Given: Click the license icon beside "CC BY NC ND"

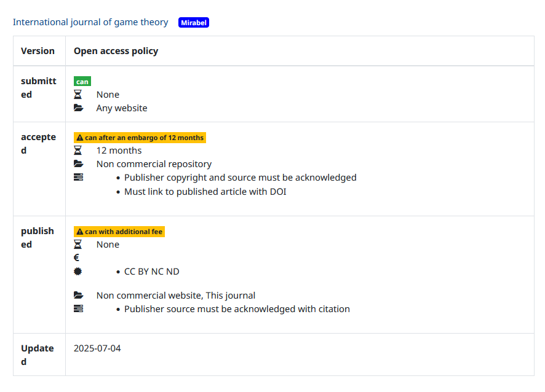Looking at the screenshot, I should pyautogui.click(x=78, y=272).
